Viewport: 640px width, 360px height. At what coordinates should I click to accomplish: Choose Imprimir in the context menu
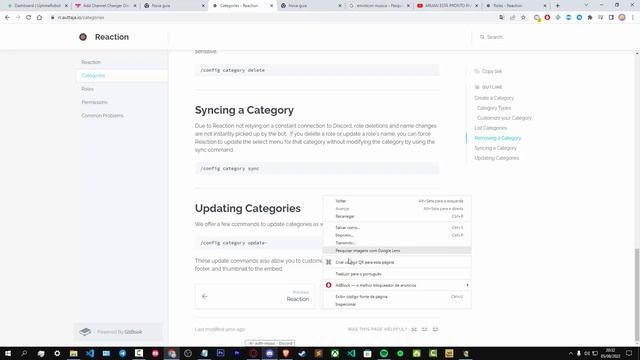coord(397,236)
